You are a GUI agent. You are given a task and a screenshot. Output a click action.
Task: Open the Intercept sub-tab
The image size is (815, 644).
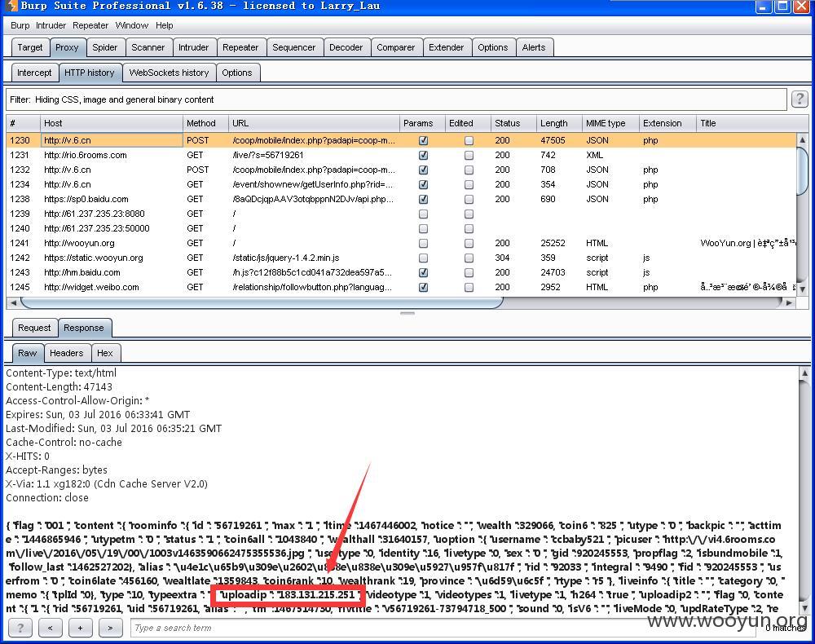coord(34,73)
